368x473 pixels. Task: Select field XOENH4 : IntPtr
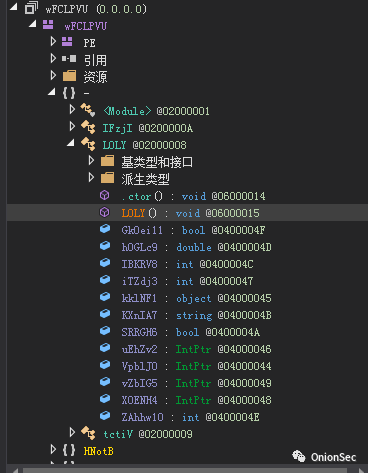pyautogui.click(x=196, y=400)
